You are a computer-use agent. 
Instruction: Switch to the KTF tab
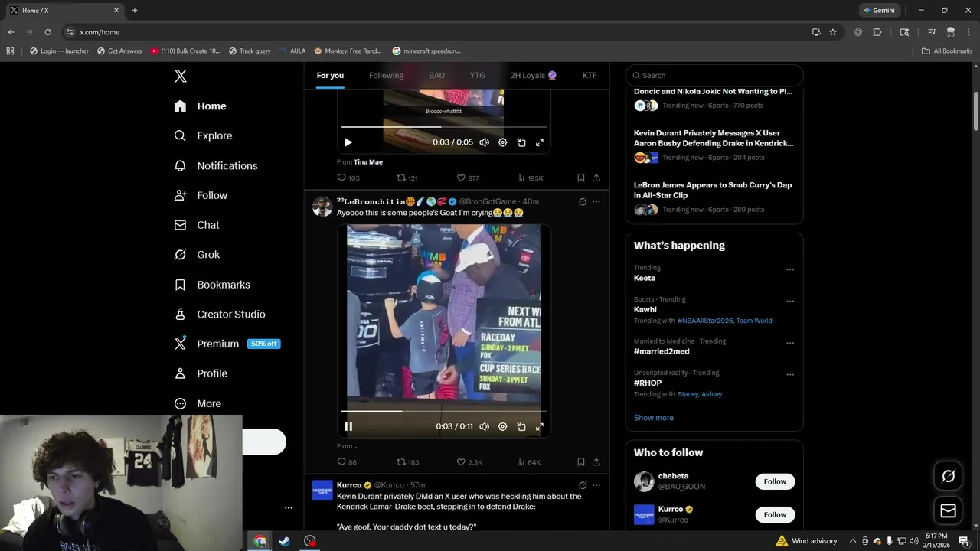coord(590,75)
